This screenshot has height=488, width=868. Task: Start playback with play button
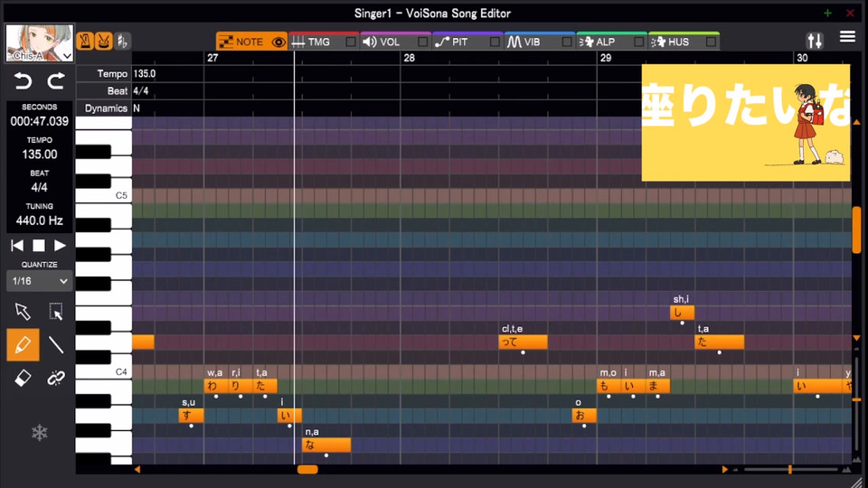coord(60,245)
